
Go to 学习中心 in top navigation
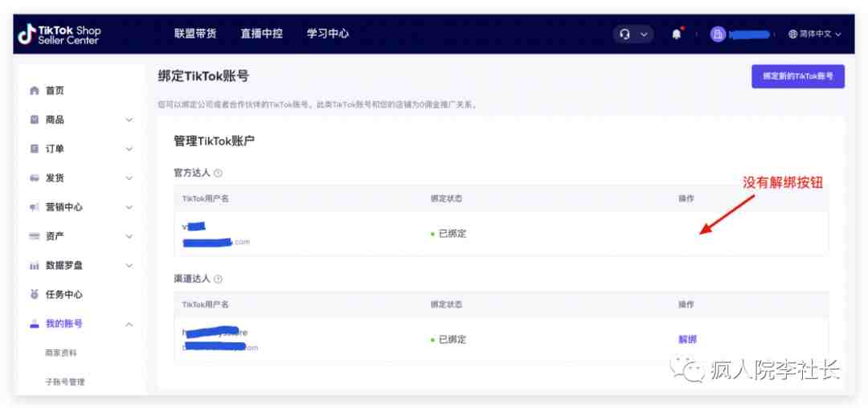point(328,34)
